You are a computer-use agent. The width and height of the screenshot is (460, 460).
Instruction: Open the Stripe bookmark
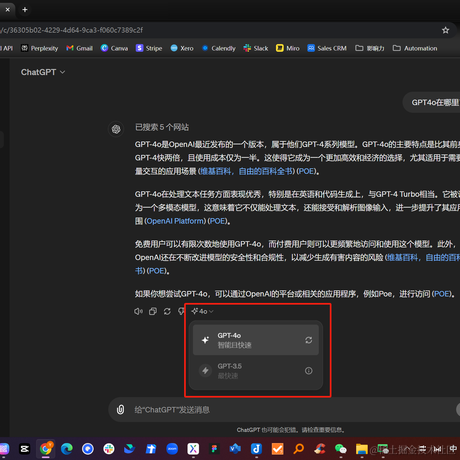[x=149, y=48]
